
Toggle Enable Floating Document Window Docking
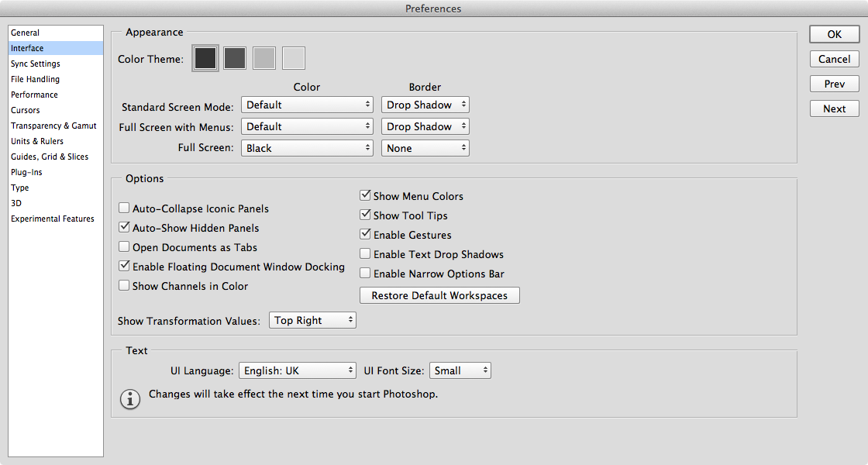[x=124, y=266]
